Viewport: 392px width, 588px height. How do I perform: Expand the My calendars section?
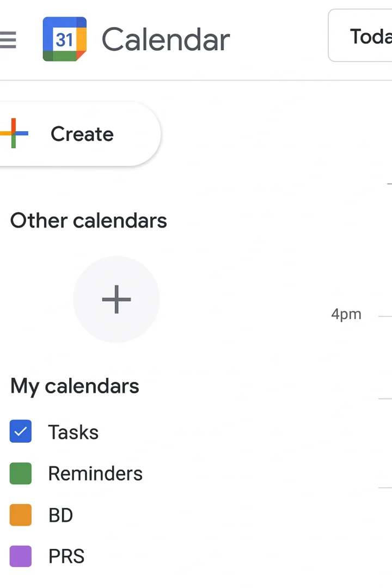75,385
